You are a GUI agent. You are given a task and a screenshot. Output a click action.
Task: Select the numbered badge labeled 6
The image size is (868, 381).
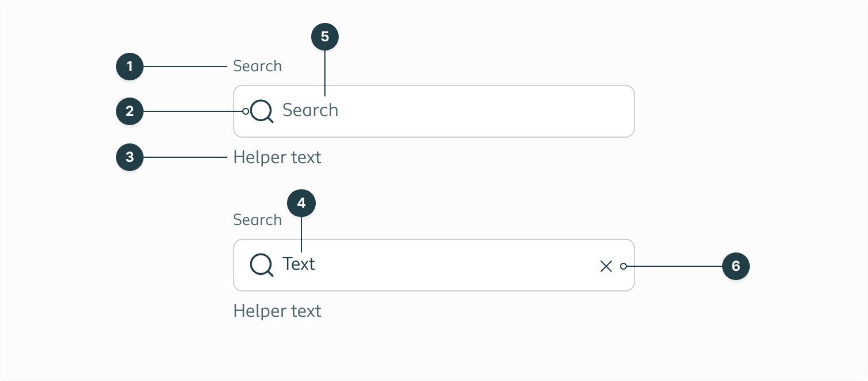click(x=736, y=266)
